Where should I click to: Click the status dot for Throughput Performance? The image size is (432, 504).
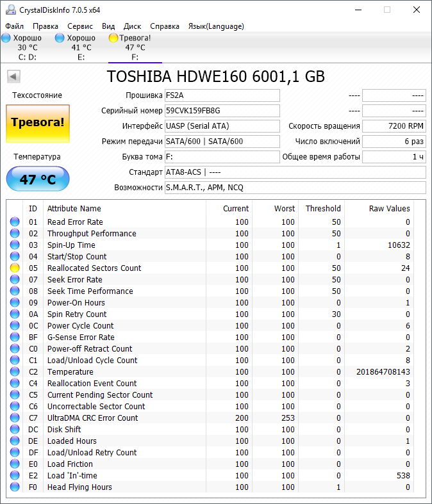[x=15, y=233]
